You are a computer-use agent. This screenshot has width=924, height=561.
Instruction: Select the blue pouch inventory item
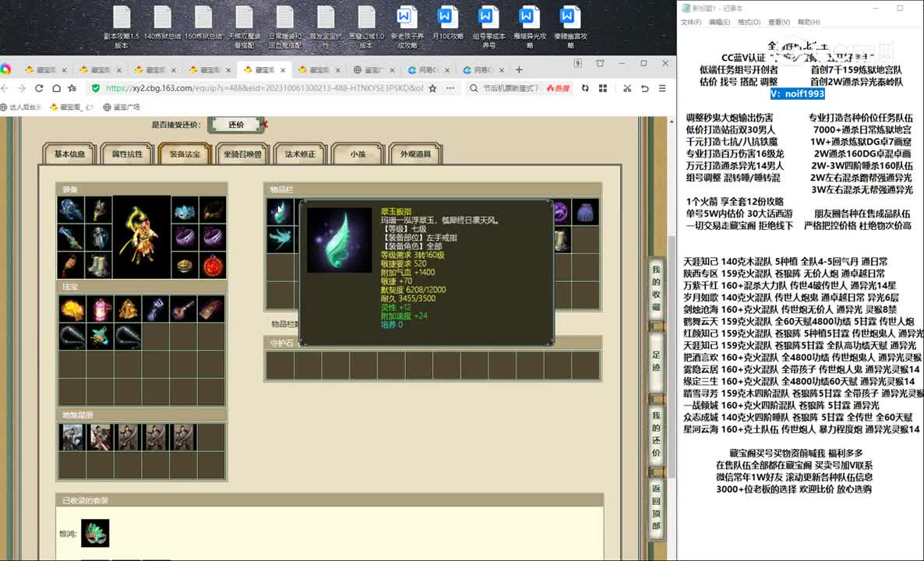(585, 212)
